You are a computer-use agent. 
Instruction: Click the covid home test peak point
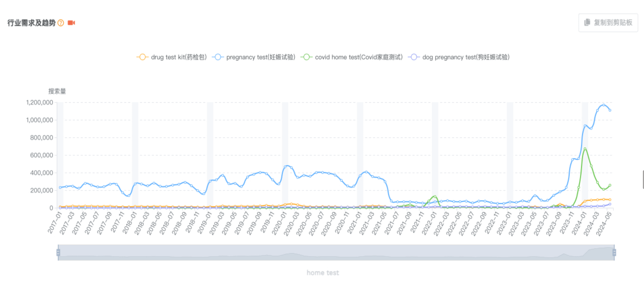(585, 149)
